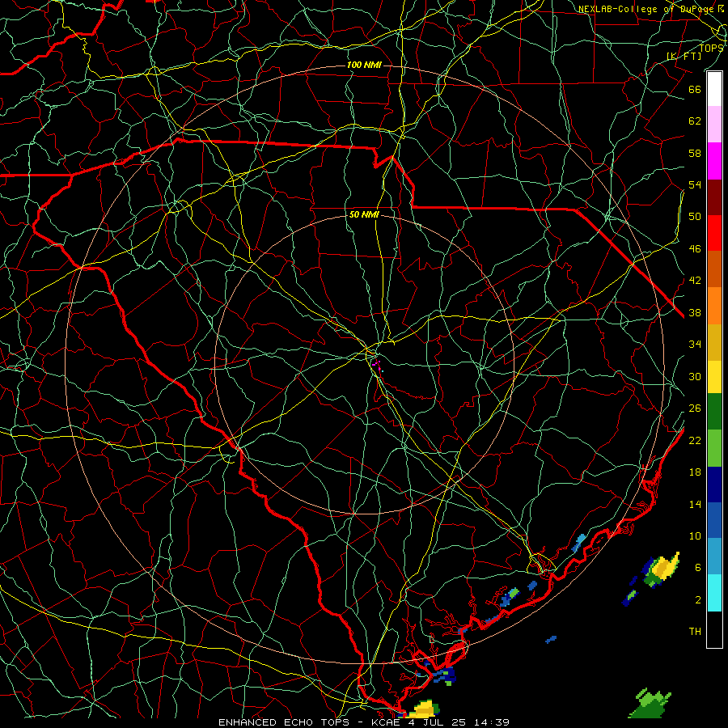Viewport: 728px width, 728px height.
Task: Click the yellow echo cell offshore at right
Action: tap(665, 567)
